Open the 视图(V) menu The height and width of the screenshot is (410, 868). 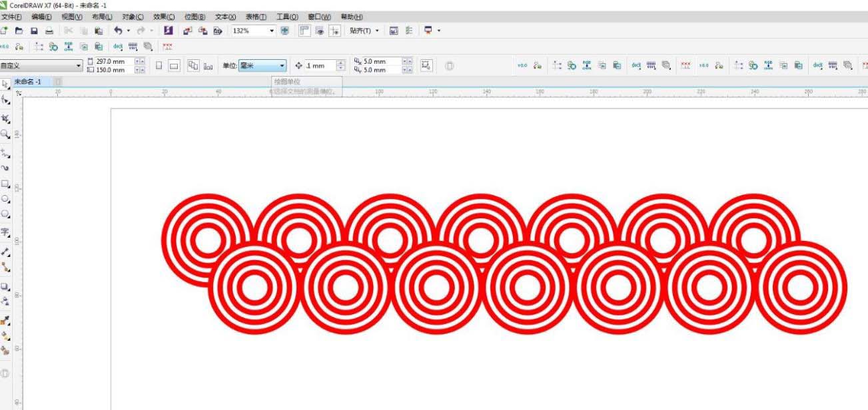pyautogui.click(x=72, y=17)
